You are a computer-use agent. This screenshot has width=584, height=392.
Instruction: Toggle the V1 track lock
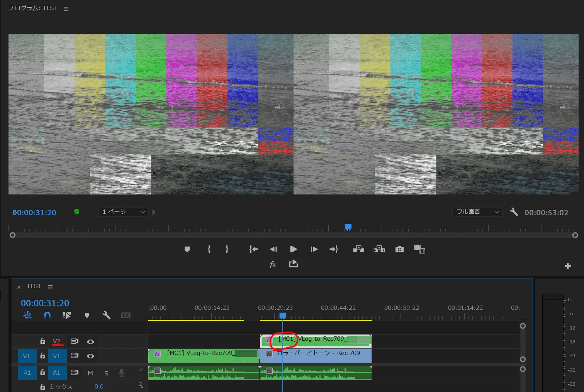pos(42,356)
